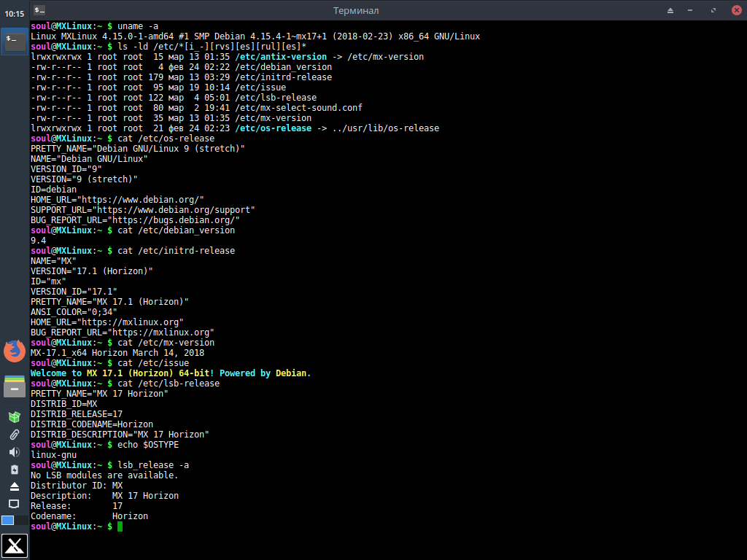Screen dimensions: 747x560
Task: Click /etc/debian_version in the file listing
Action: point(283,67)
